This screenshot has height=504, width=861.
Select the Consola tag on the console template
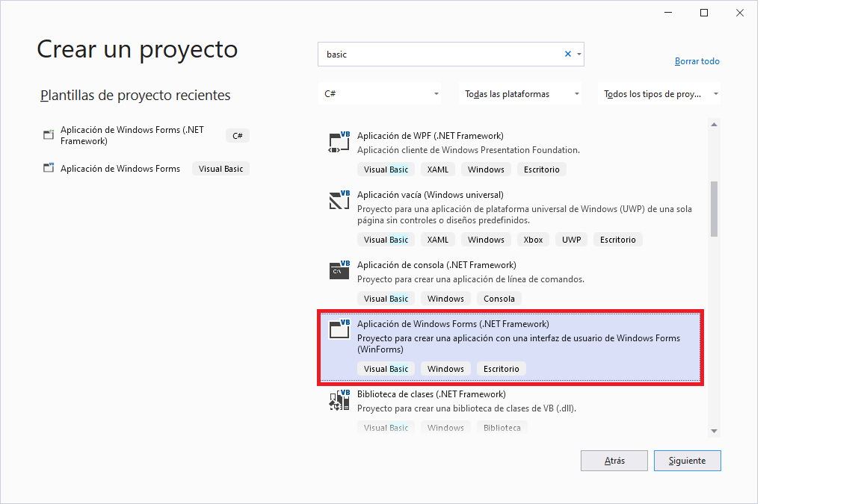(x=499, y=298)
